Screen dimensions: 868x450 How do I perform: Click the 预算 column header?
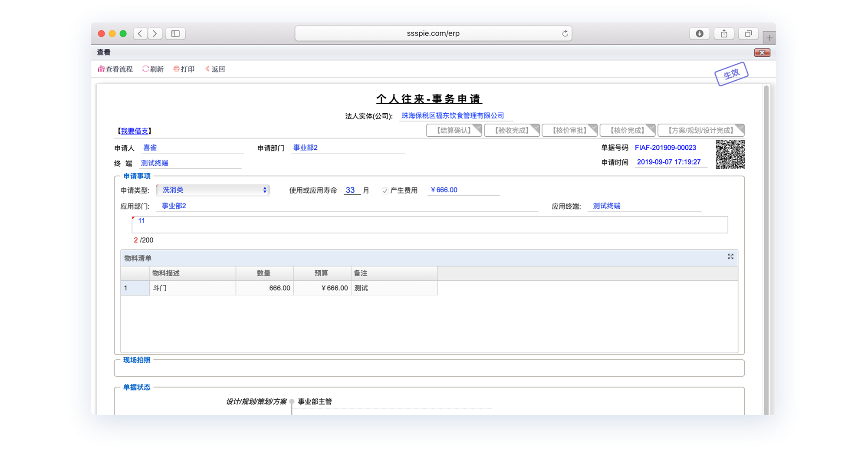tap(322, 273)
